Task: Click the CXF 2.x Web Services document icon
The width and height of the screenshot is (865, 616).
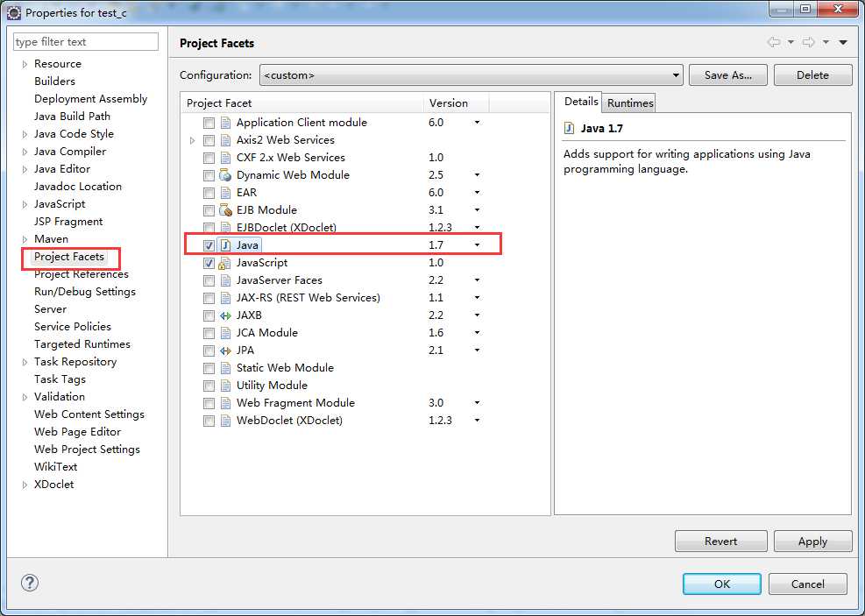Action: coord(225,158)
